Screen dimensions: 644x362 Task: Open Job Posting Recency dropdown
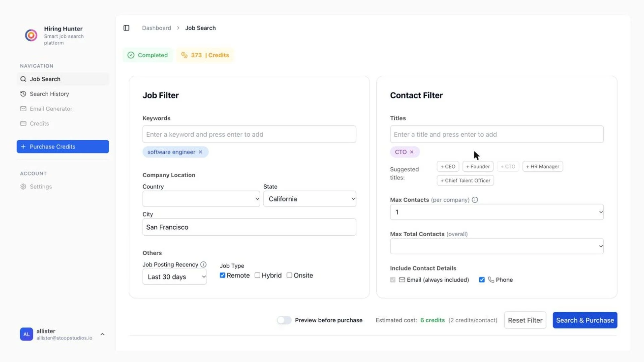[x=174, y=277]
